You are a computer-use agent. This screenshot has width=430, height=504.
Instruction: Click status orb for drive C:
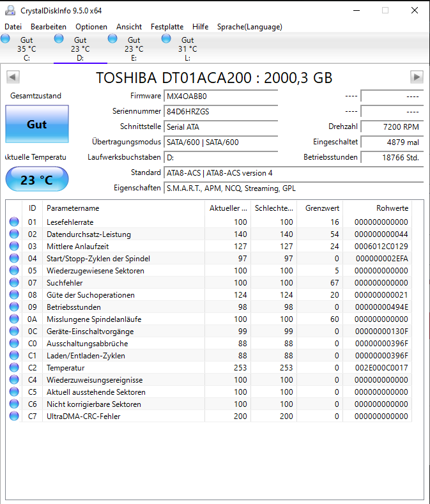5,39
